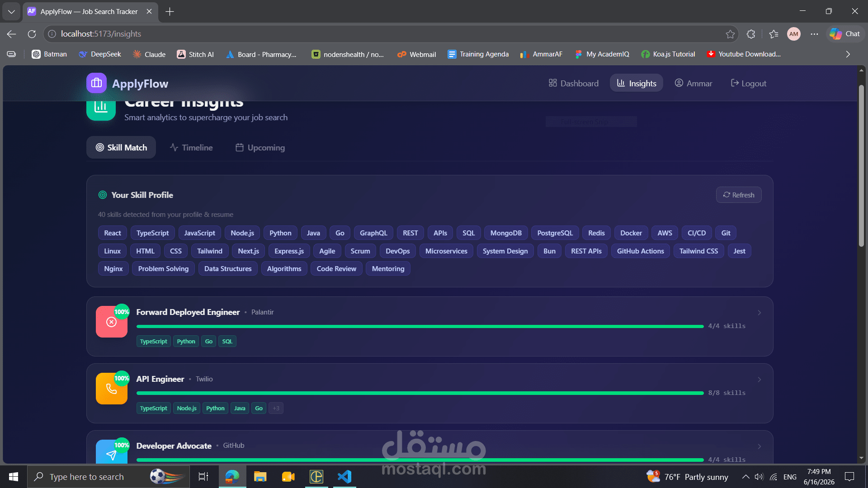Expand the Developer Advocate card chevron

tap(759, 446)
